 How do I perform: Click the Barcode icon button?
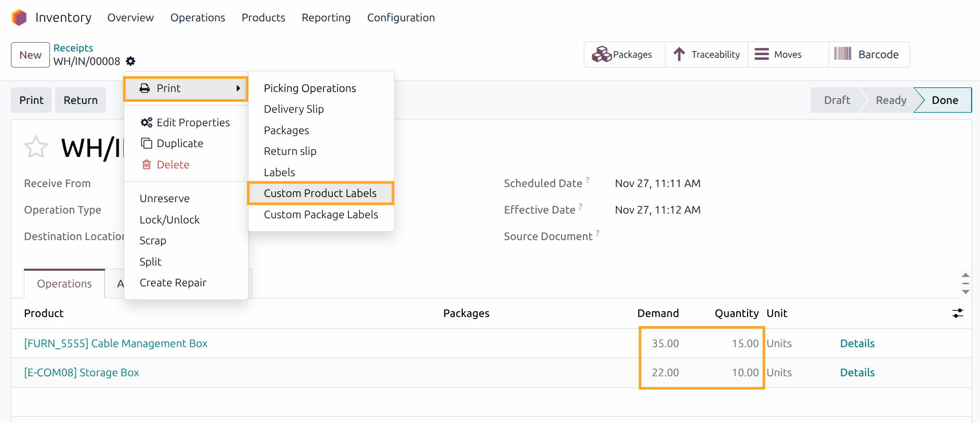(843, 54)
